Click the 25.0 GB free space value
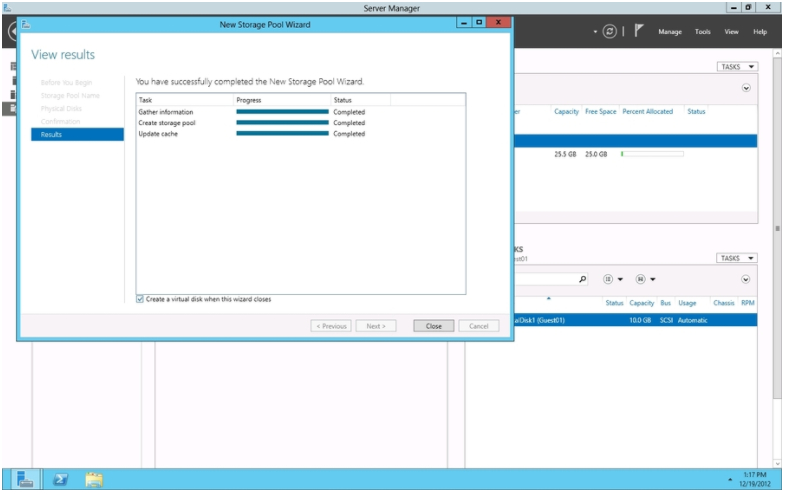The height and width of the screenshot is (494, 786). 596,154
